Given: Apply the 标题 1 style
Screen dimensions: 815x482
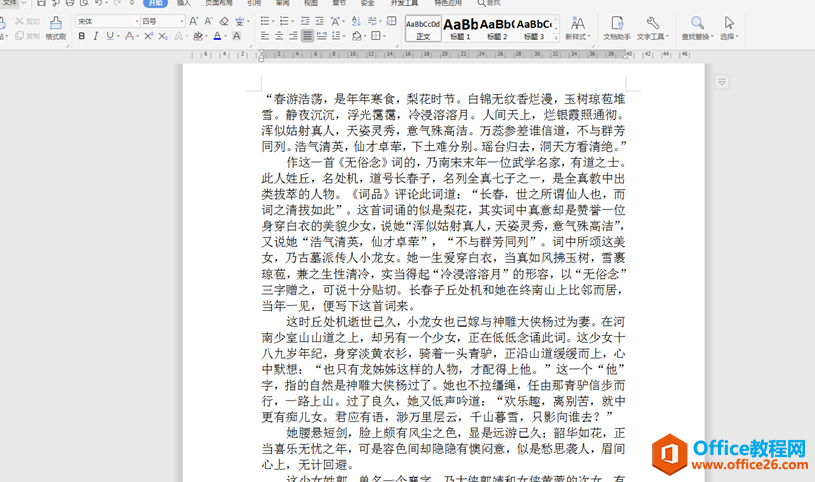Looking at the screenshot, I should [461, 29].
